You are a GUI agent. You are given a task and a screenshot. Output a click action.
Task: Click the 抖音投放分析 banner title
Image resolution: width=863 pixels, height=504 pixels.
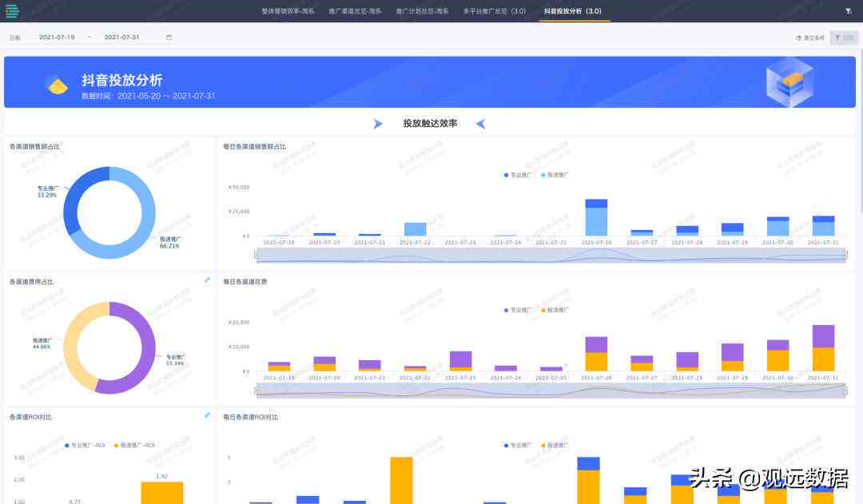pos(122,80)
